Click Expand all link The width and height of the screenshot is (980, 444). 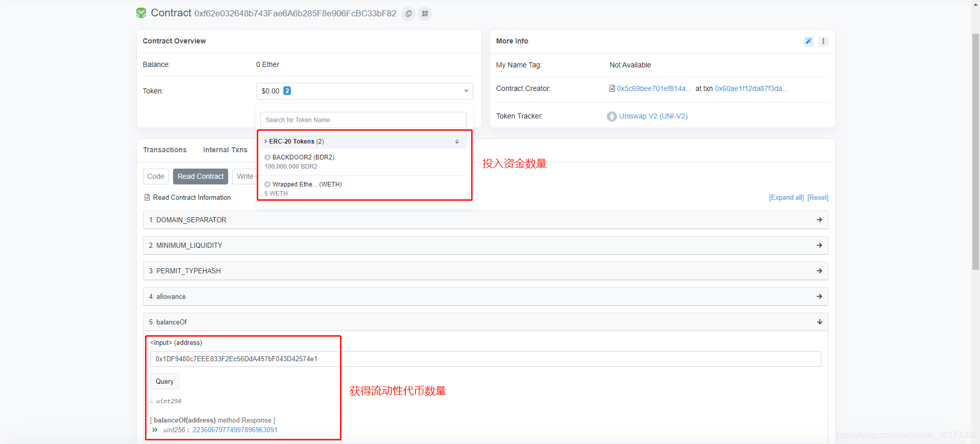(x=786, y=198)
